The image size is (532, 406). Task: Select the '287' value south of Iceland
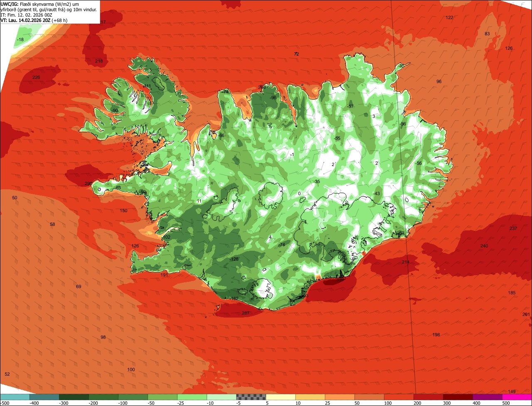coord(246,313)
